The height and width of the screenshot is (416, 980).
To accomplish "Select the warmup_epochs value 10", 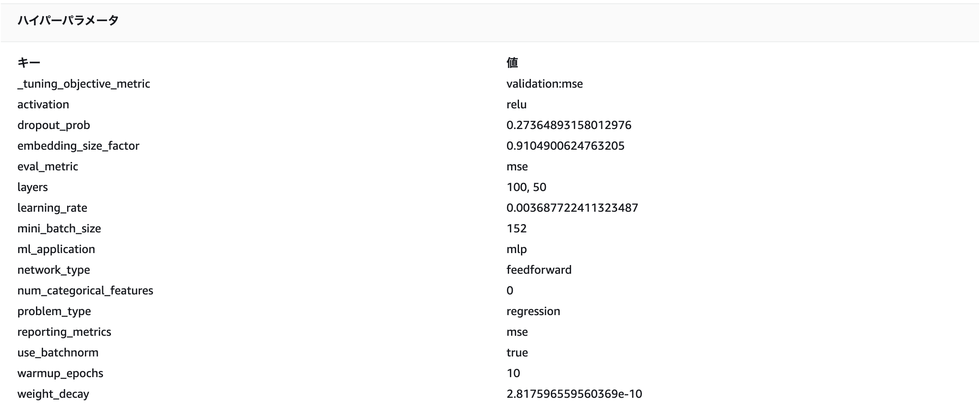I will pos(513,373).
